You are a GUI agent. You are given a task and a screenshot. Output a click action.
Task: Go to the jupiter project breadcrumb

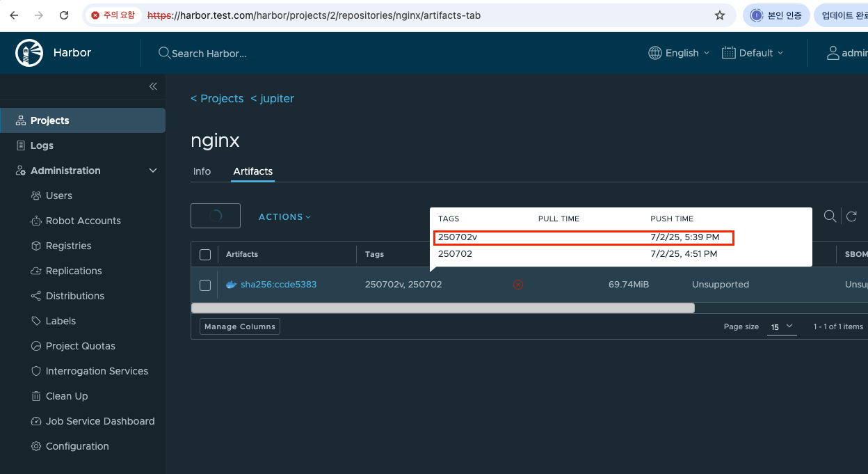(x=272, y=99)
